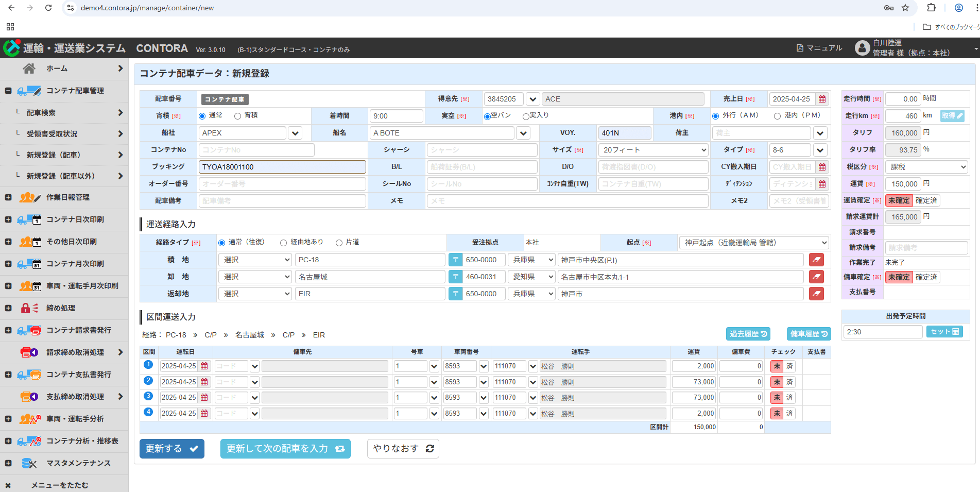Open calendar icon for CY搬入期日
The image size is (980, 492).
[822, 167]
